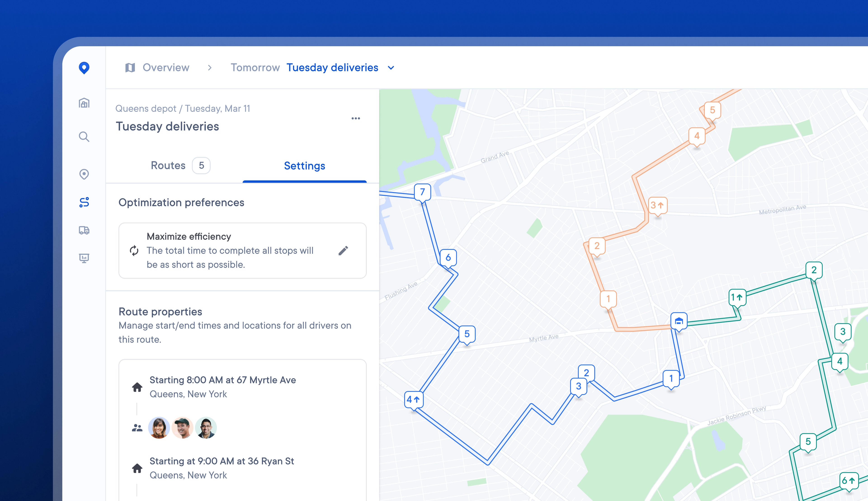Click the search magnifier in sidebar
Image resolution: width=868 pixels, height=501 pixels.
[84, 137]
